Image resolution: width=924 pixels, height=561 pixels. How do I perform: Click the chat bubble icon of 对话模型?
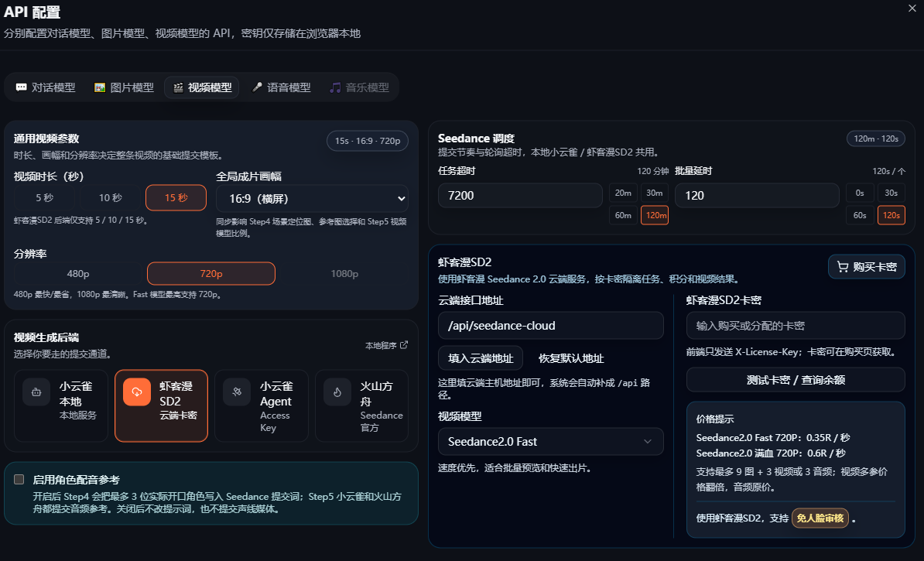coord(21,87)
